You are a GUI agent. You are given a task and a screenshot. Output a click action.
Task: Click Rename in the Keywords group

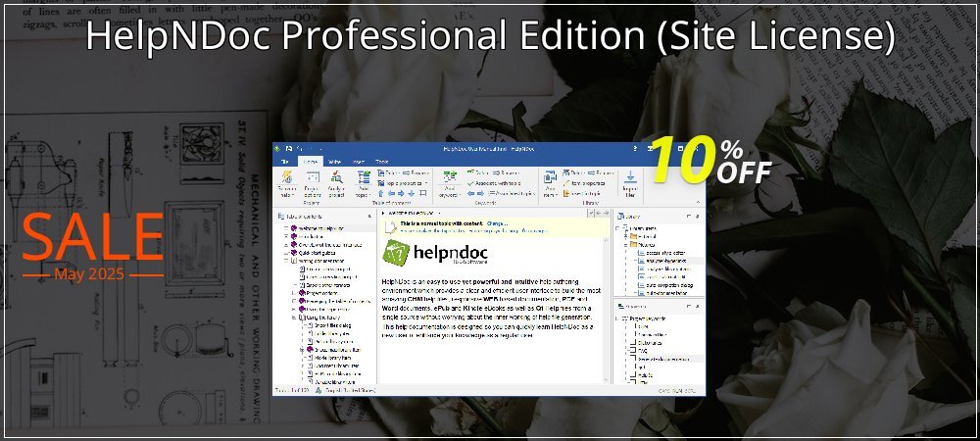tap(507, 173)
